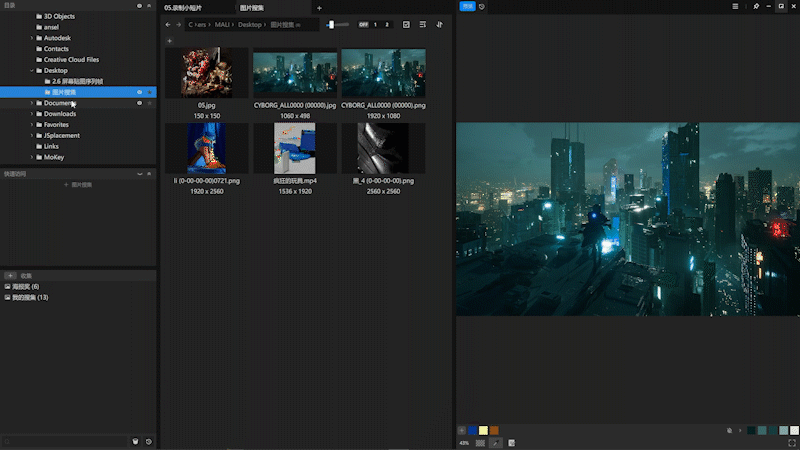Pick the orange-brown color swatch

[494, 431]
